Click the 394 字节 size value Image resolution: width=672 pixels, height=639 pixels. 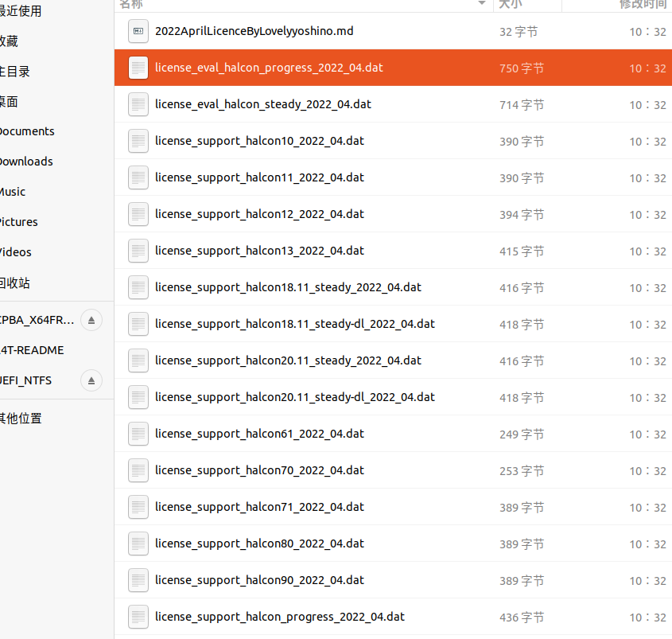(x=522, y=214)
